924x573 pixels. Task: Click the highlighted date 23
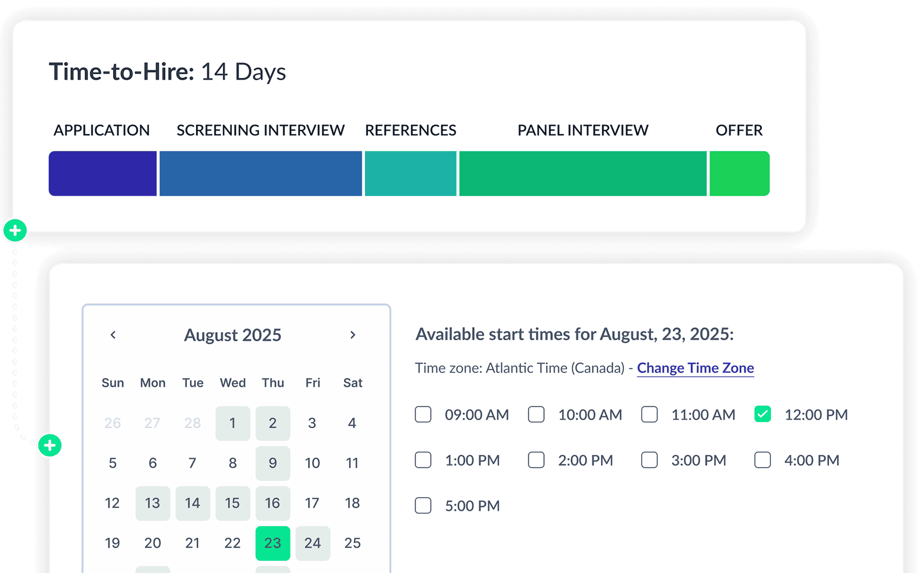[x=273, y=543]
